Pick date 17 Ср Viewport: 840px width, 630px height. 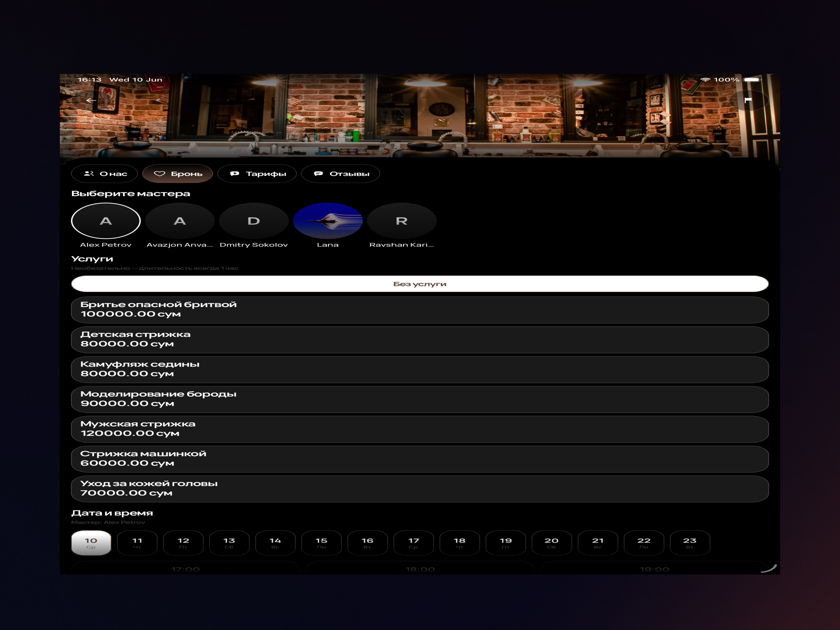[414, 543]
